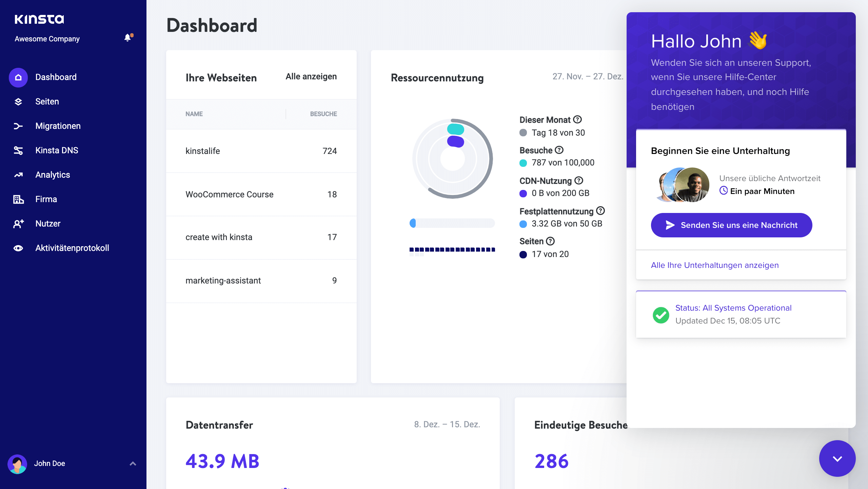Expand the support chat panel chevron

[836, 458]
